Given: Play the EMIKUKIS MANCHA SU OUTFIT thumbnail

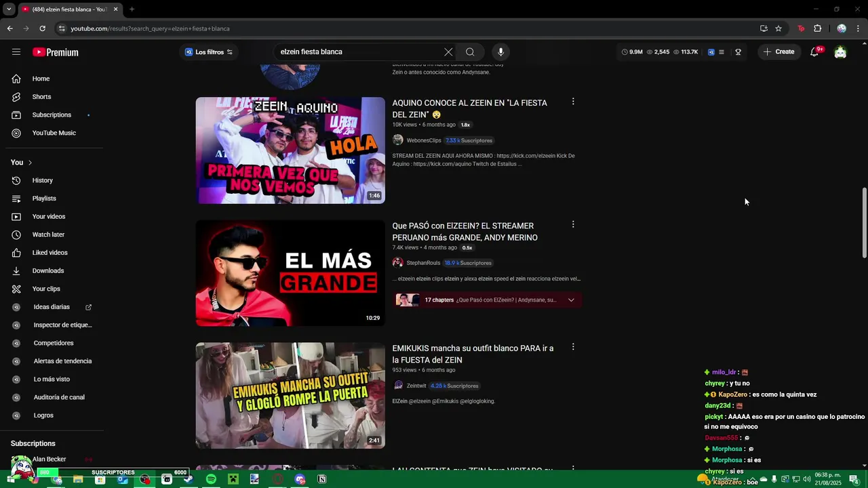Looking at the screenshot, I should pyautogui.click(x=290, y=396).
